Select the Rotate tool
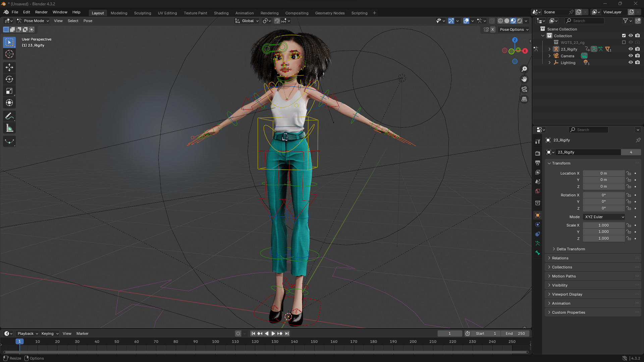Image resolution: width=644 pixels, height=362 pixels. coord(9,79)
